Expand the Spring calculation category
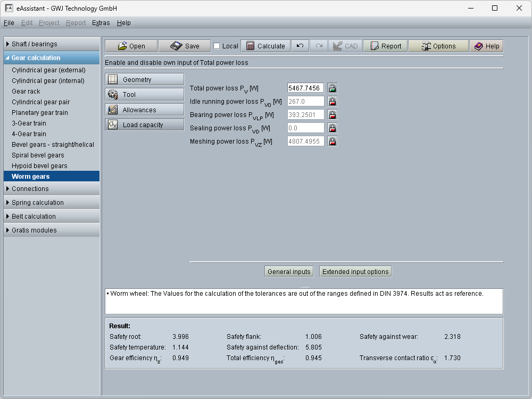The width and height of the screenshot is (532, 399). tap(52, 203)
